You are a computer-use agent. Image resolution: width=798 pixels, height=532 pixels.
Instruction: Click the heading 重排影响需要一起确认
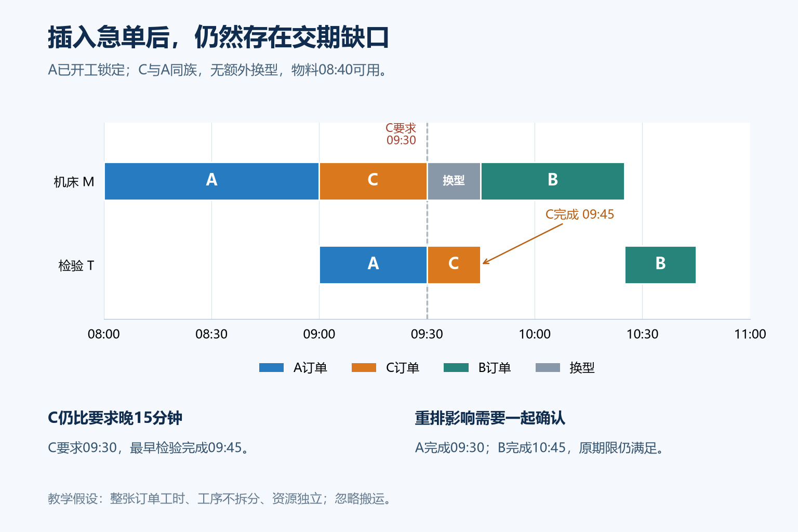coord(490,418)
